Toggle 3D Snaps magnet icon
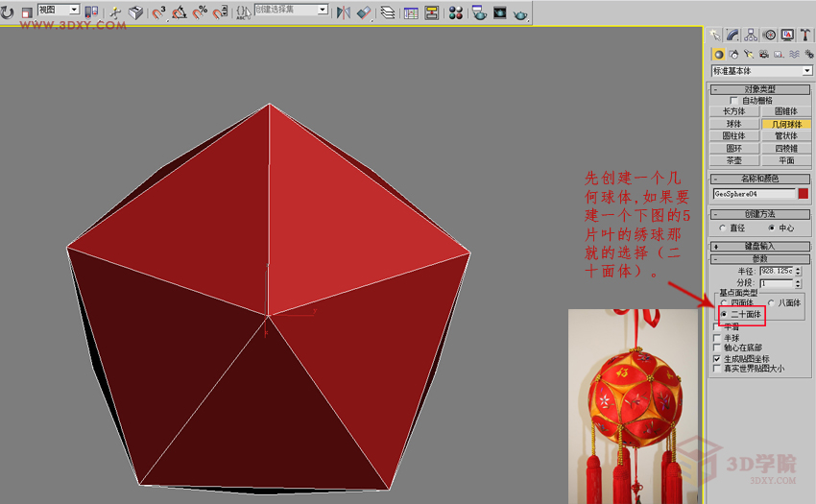This screenshot has width=816, height=504. coord(158,12)
